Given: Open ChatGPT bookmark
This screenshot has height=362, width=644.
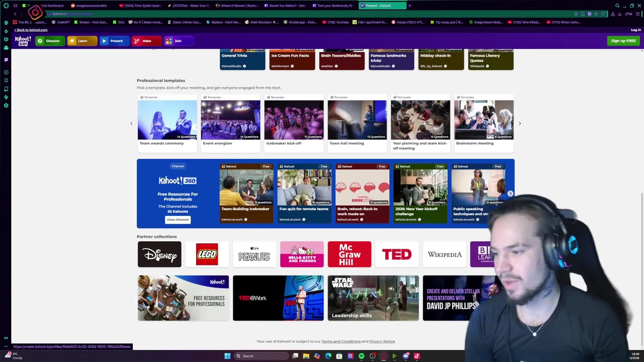Looking at the screenshot, I should [x=60, y=22].
